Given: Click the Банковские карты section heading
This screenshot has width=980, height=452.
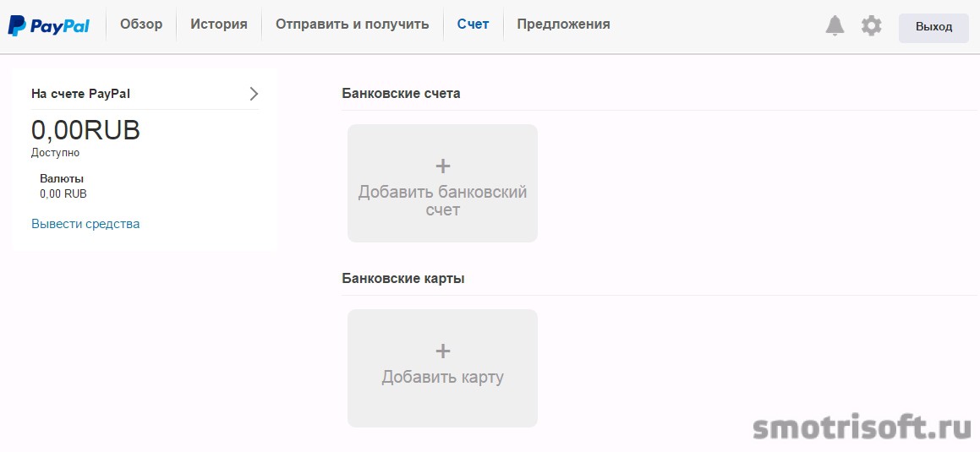Looking at the screenshot, I should (403, 279).
